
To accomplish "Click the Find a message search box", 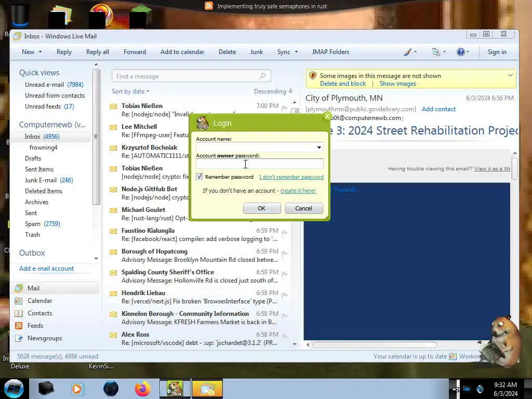I will click(191, 76).
